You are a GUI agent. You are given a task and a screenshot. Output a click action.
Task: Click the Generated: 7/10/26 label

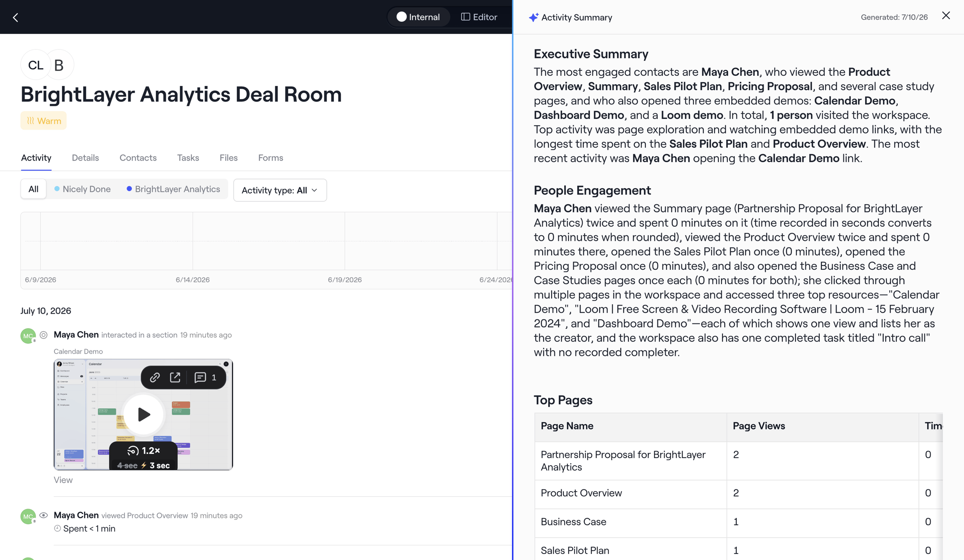coord(894,17)
